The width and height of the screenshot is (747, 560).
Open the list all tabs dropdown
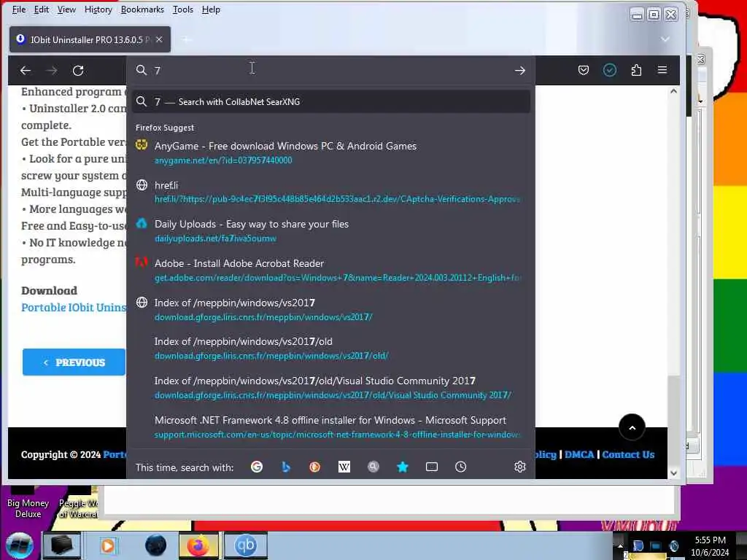[x=665, y=39]
